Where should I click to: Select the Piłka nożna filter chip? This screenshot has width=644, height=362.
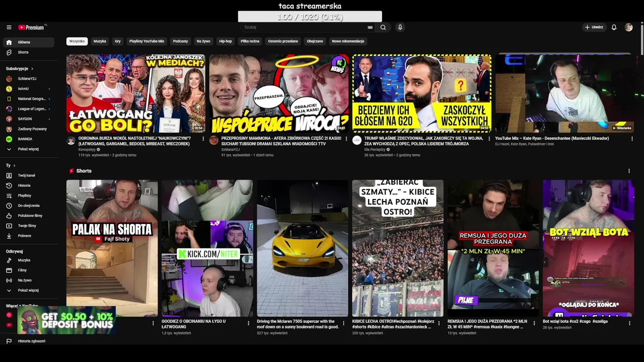point(250,41)
